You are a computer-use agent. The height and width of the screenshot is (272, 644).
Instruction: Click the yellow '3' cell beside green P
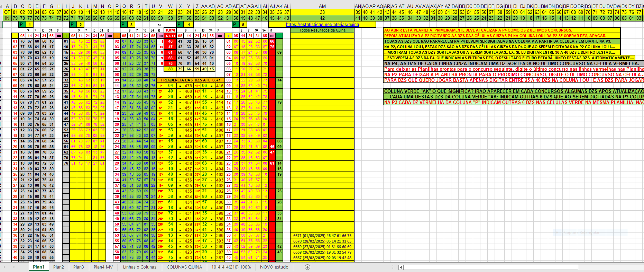pyautogui.click(x=131, y=24)
